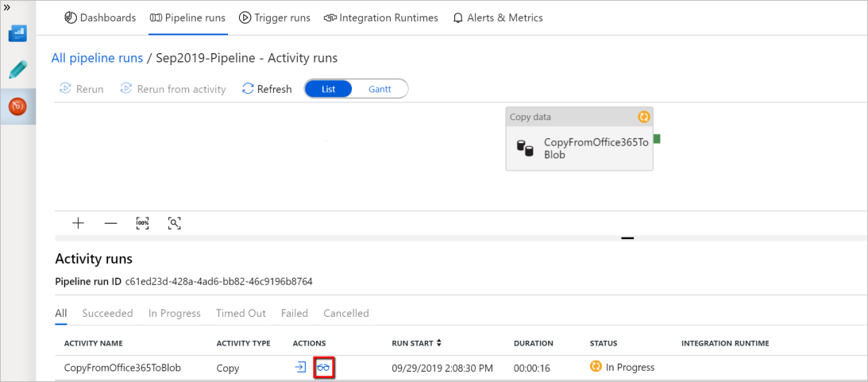Filter activity runs by Succeeded
This screenshot has width=868, height=382.
pyautogui.click(x=107, y=314)
